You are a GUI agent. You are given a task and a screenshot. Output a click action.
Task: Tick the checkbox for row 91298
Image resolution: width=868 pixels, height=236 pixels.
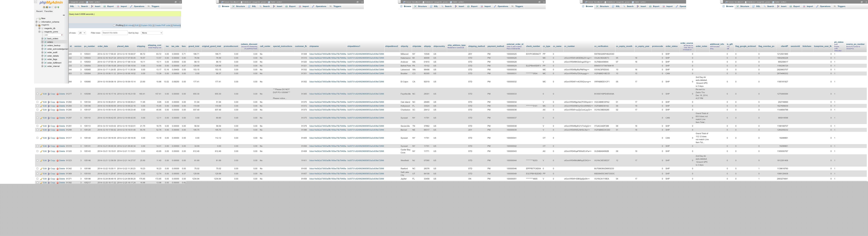click(37, 130)
